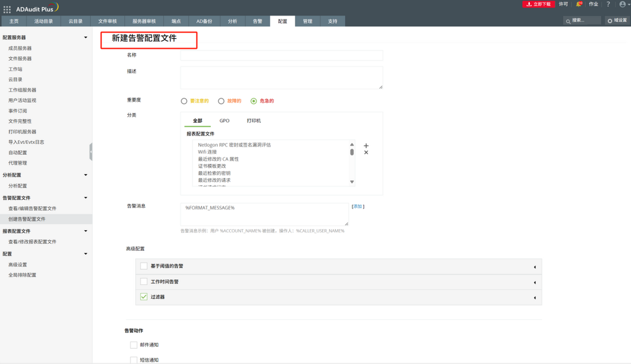This screenshot has height=364, width=631.
Task: Select the 故障的 severity radio
Action: (x=221, y=101)
